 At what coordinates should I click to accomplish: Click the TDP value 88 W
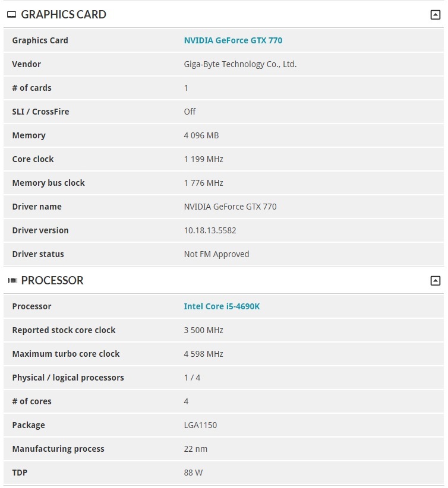193,473
